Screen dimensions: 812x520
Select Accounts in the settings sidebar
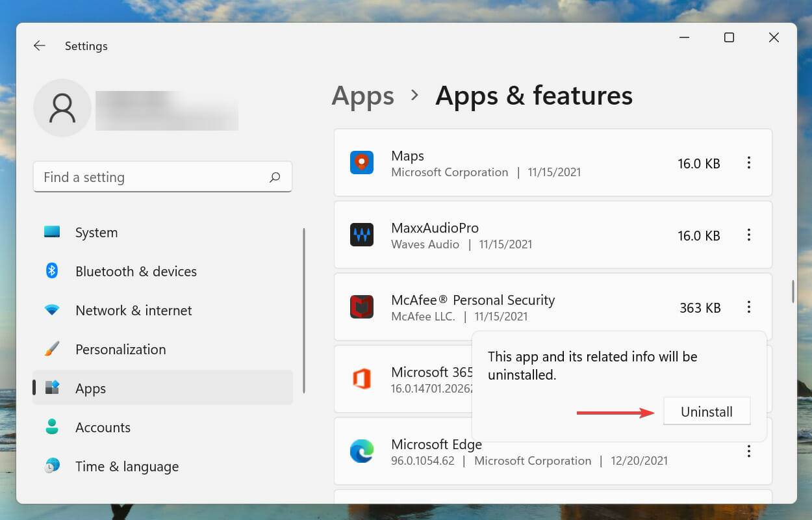coord(103,427)
